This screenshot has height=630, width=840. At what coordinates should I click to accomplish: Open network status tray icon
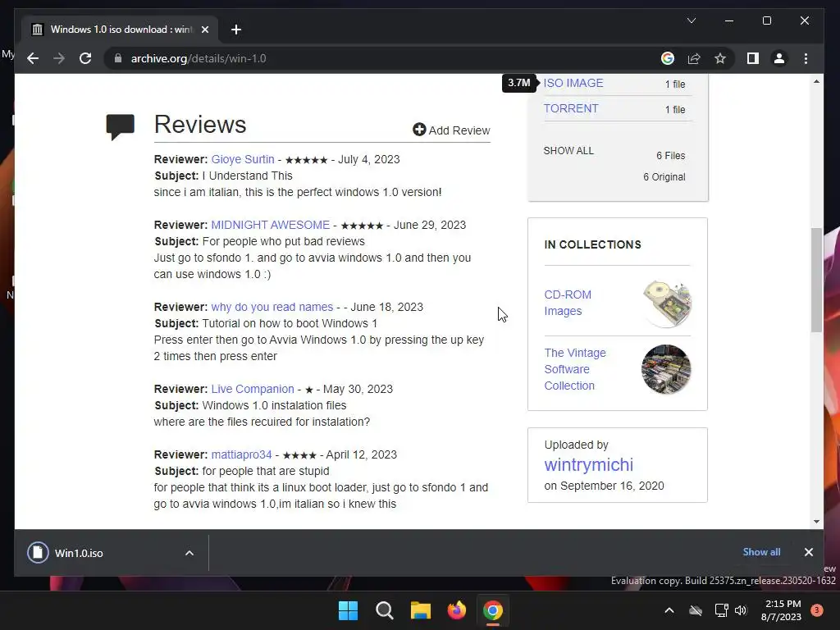pyautogui.click(x=721, y=610)
